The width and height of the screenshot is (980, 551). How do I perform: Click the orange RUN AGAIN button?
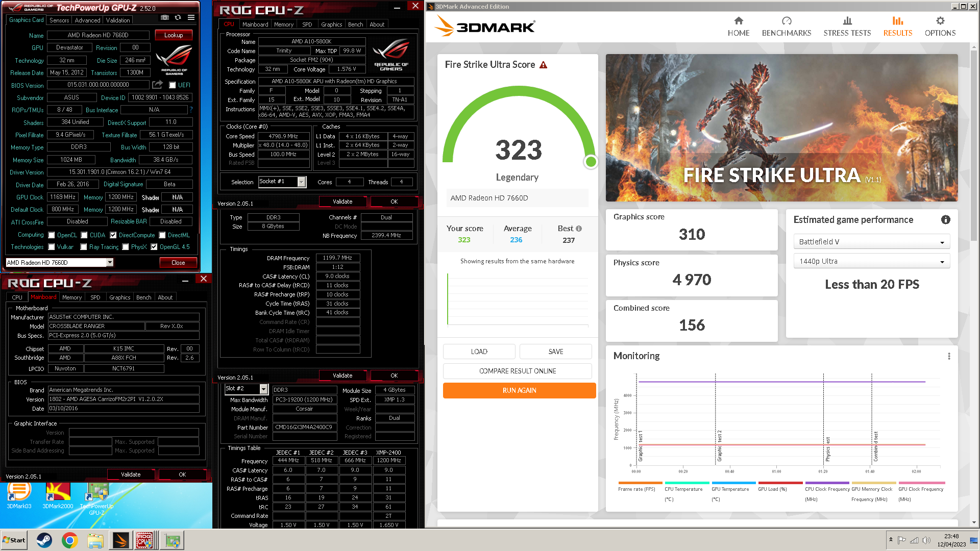coord(519,390)
